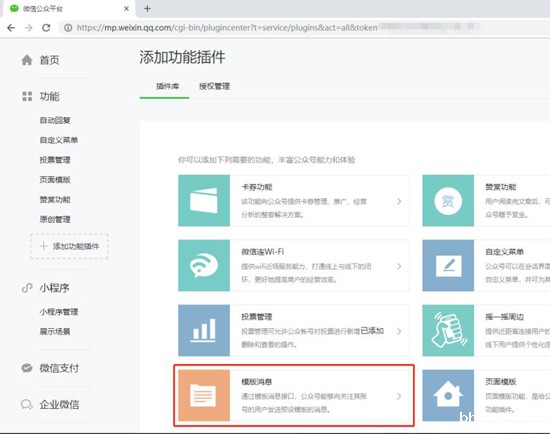Click the browser back arrow
The image size is (550, 434).
(x=11, y=28)
